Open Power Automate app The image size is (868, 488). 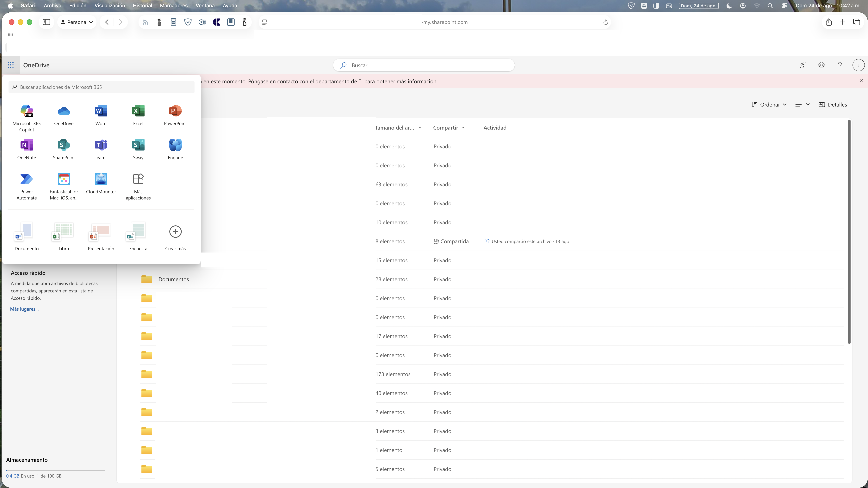(27, 186)
